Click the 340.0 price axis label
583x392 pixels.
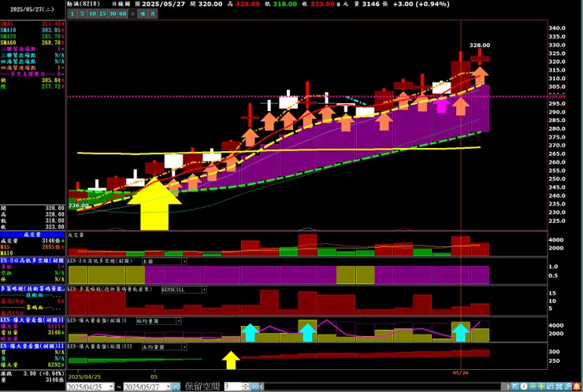(x=557, y=28)
